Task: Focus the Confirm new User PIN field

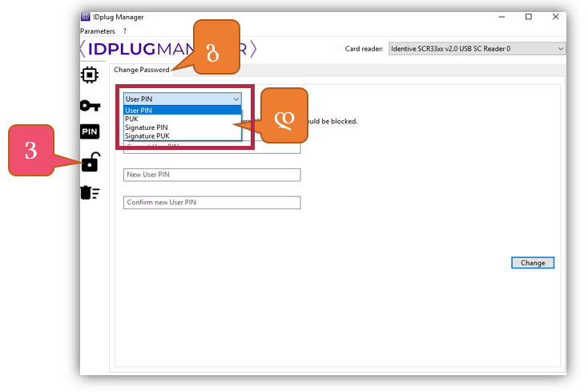Action: (211, 203)
